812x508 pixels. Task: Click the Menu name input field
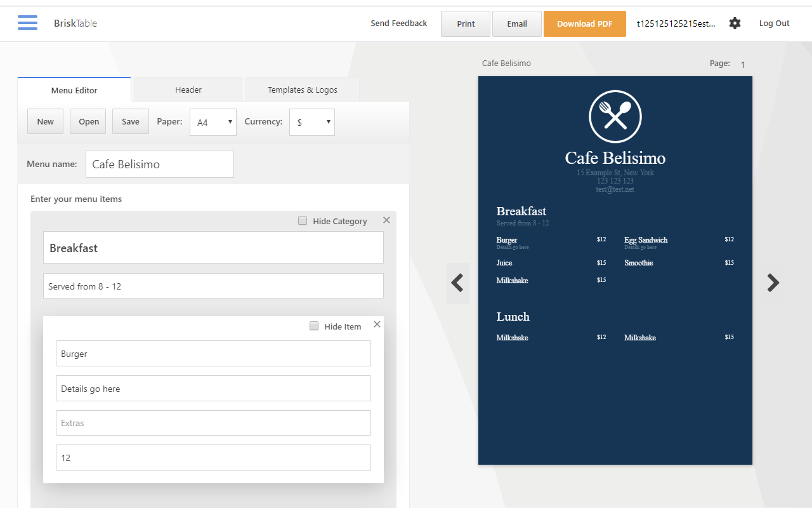tap(160, 164)
